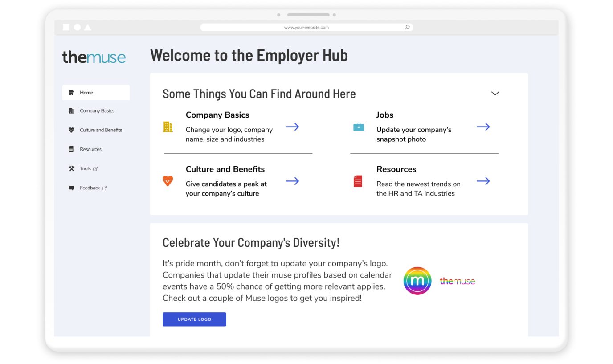The image size is (613, 364).
Task: Click the circle shape button in browser bar
Action: [77, 27]
